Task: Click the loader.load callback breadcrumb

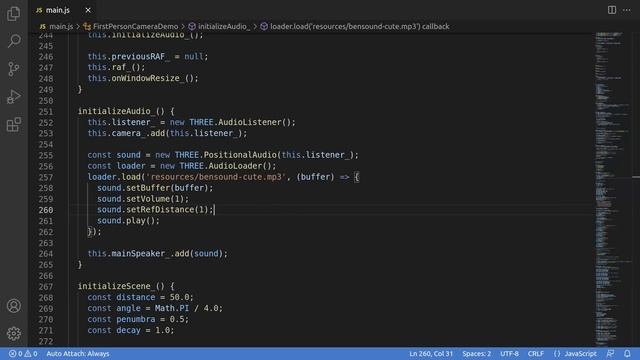Action: point(355,27)
